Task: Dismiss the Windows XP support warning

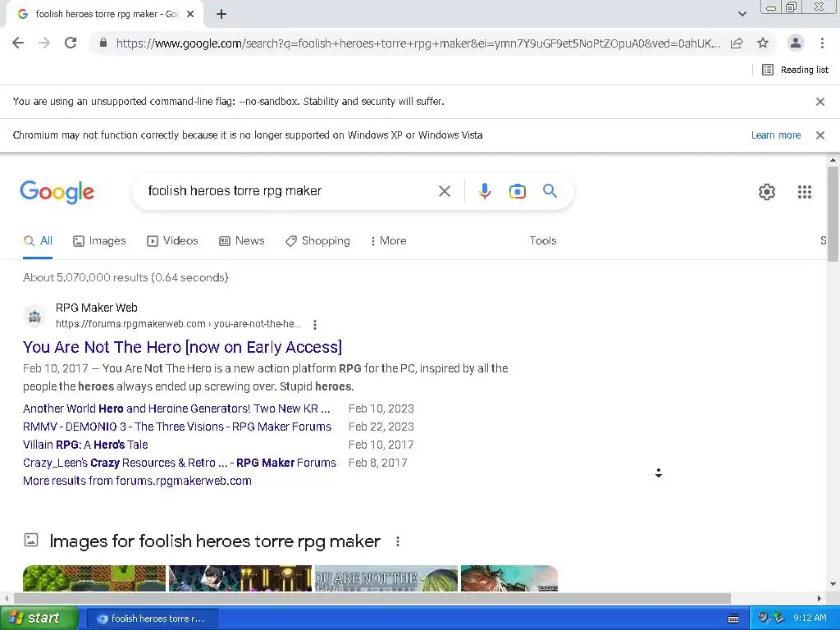Action: coord(819,135)
